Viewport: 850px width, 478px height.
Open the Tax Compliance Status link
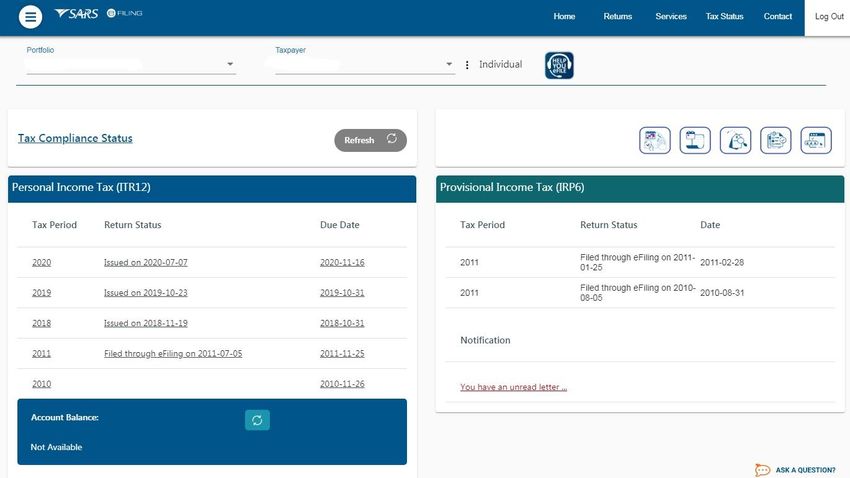click(x=75, y=138)
